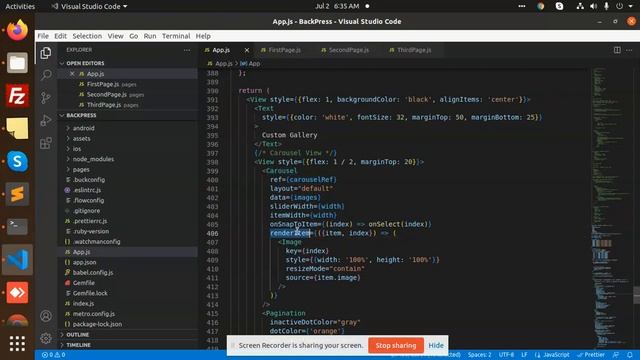Open editor More Actions ellipsis

coord(629,50)
